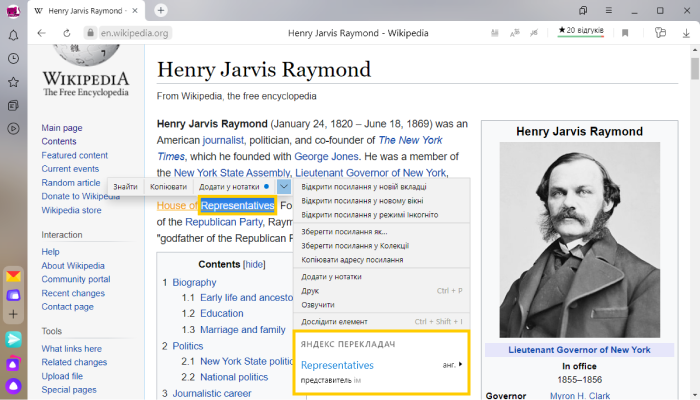Open the messenger arrow icon in sidebar
700x400 pixels.
tap(13, 340)
